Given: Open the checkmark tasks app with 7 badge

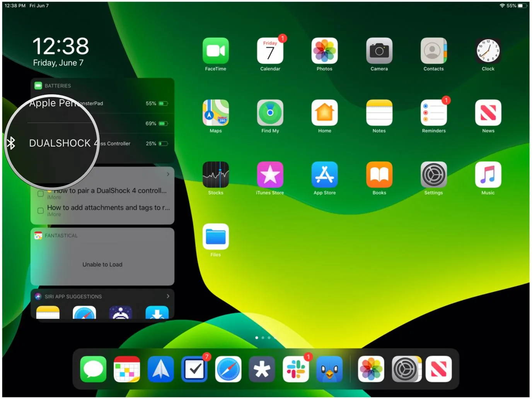Looking at the screenshot, I should click(194, 369).
